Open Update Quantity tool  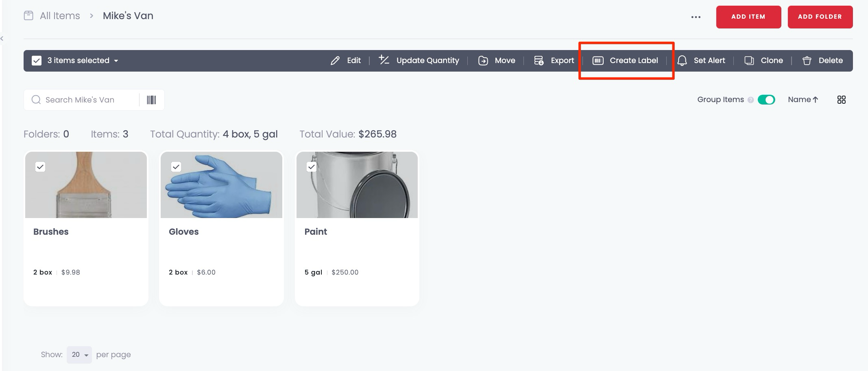click(384, 60)
